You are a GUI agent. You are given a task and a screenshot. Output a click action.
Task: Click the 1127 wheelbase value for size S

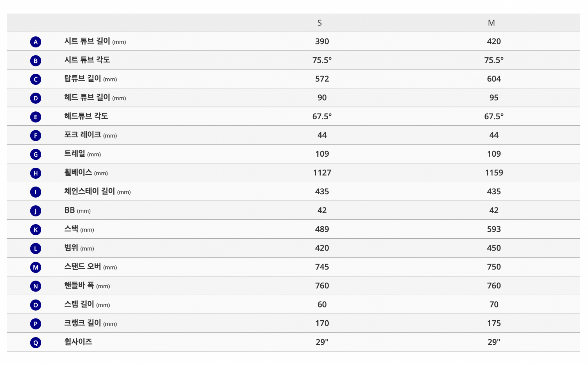click(x=322, y=173)
